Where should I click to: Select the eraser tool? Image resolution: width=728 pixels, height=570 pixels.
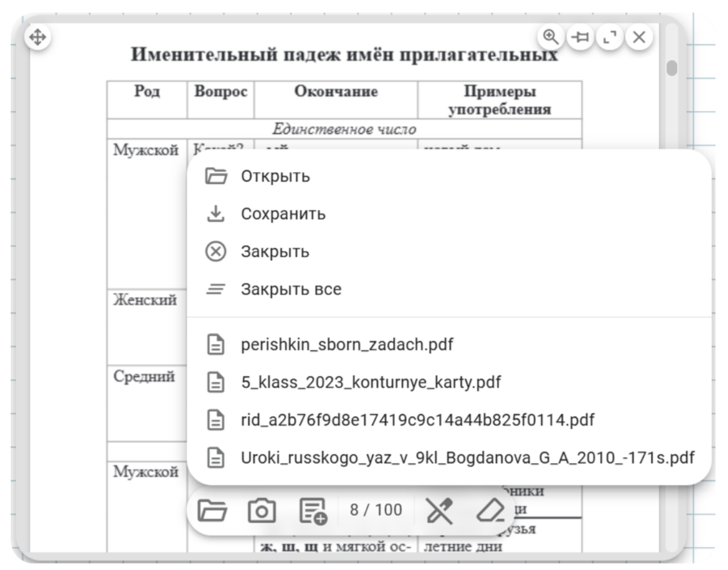click(x=491, y=511)
